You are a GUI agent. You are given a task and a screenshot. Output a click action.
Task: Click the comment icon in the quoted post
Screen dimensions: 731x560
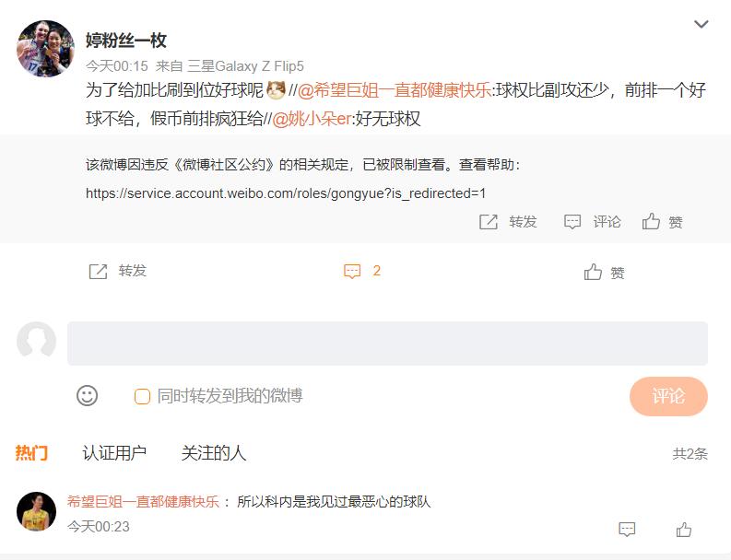click(x=572, y=222)
